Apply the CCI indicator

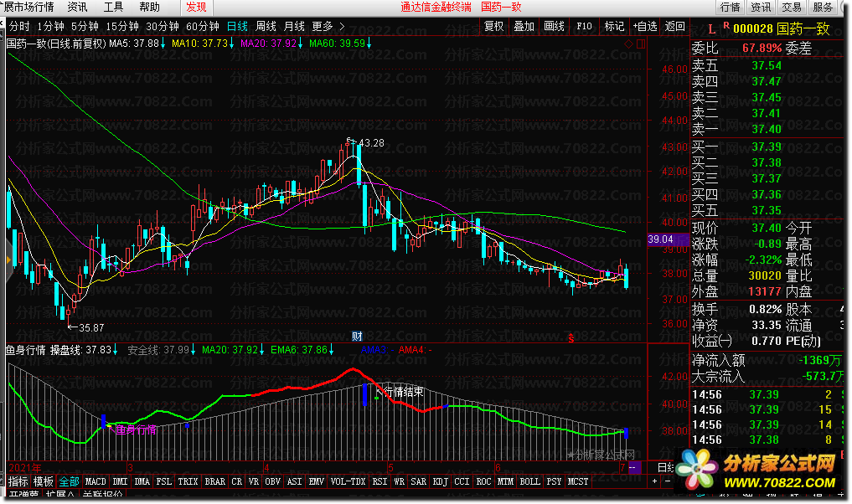click(462, 481)
